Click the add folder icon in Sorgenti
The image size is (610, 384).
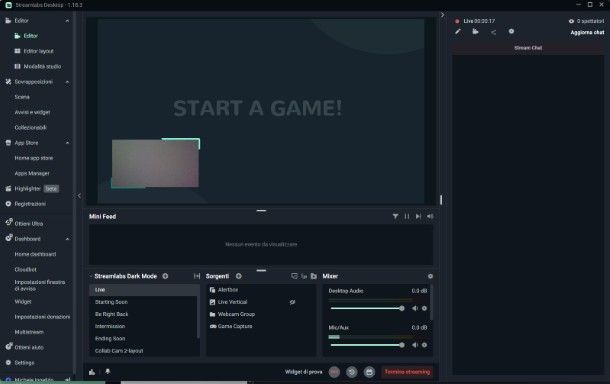[x=314, y=276]
